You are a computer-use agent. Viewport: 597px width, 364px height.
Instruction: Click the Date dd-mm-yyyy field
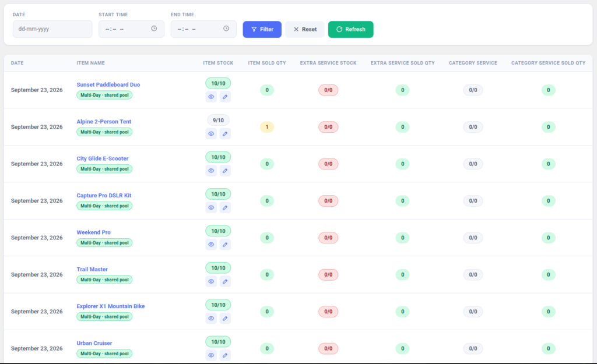coord(52,29)
